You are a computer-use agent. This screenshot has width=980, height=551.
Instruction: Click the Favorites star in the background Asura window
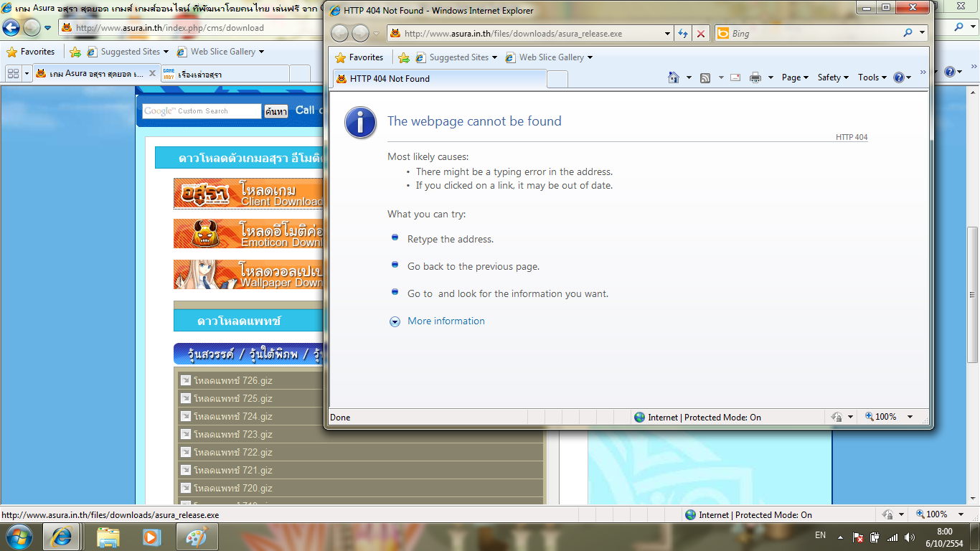(11, 52)
